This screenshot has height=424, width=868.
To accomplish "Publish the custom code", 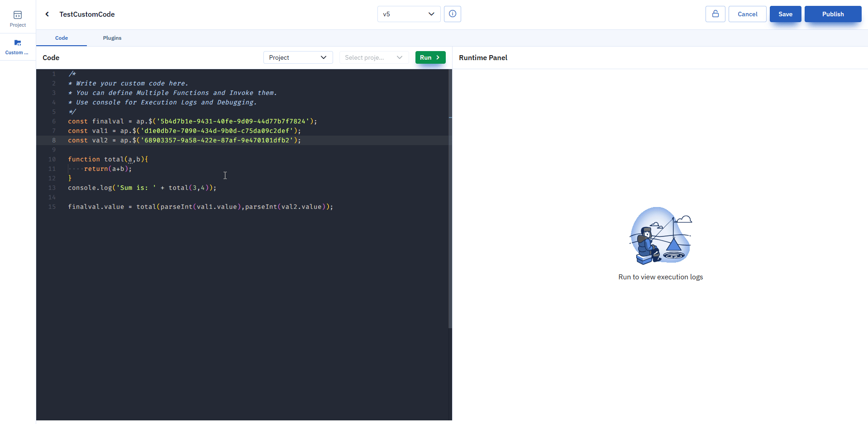I will [x=833, y=14].
